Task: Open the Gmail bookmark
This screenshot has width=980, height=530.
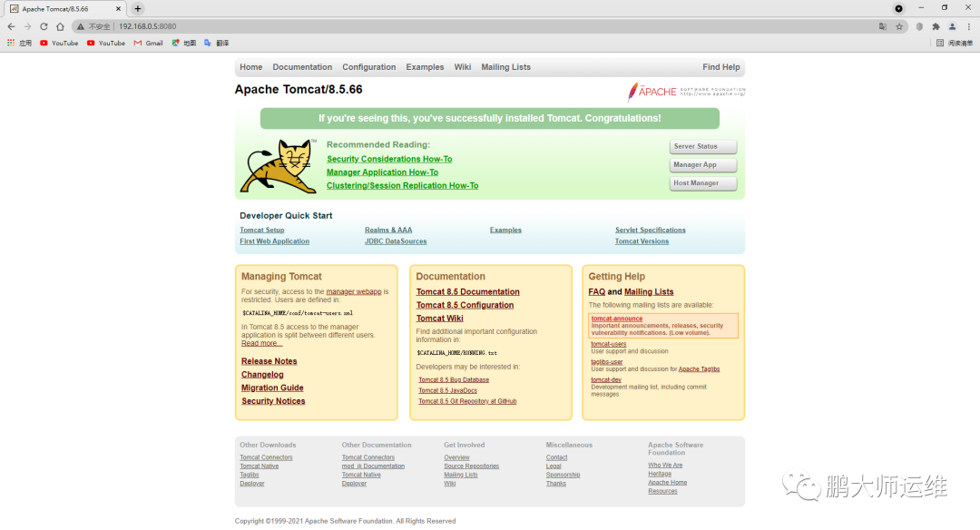Action: click(x=148, y=44)
